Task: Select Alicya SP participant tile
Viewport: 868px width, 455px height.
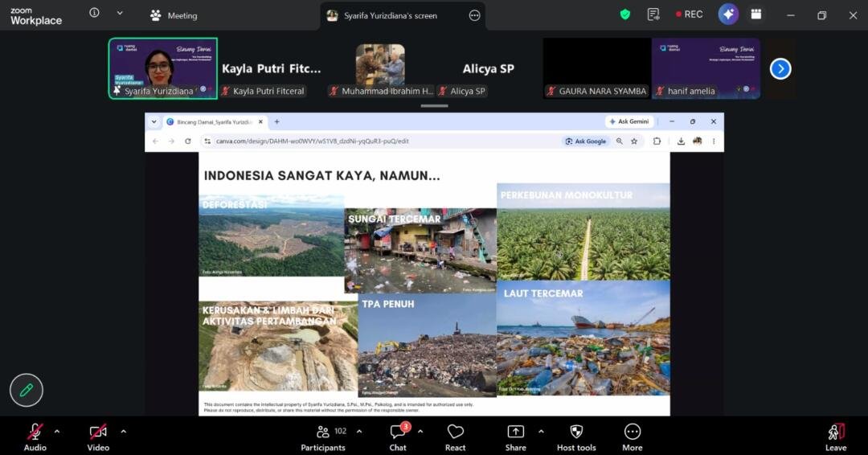Action: (489, 68)
